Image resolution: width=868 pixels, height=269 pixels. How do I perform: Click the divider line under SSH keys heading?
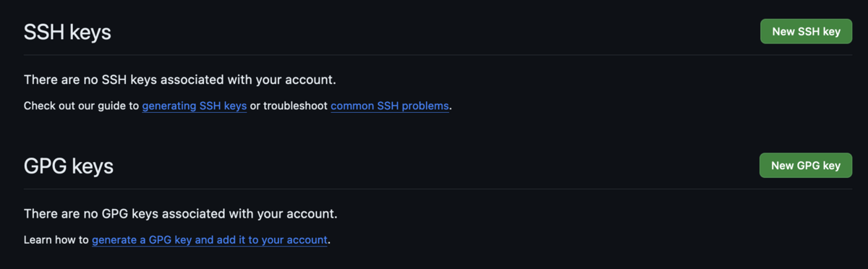pyautogui.click(x=438, y=54)
